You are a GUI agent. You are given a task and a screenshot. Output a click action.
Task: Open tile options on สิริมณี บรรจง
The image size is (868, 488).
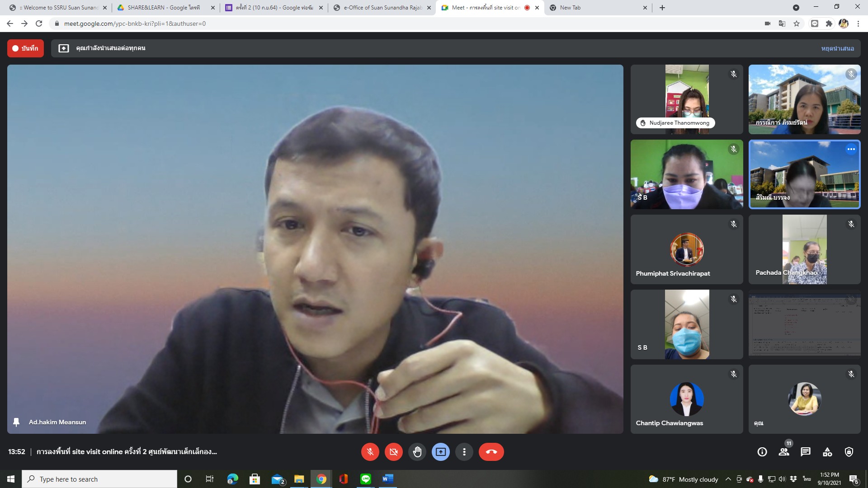(851, 149)
